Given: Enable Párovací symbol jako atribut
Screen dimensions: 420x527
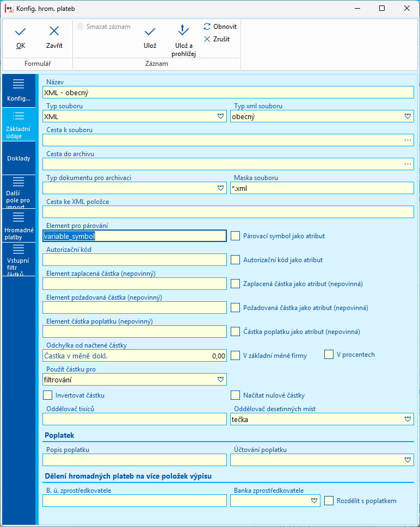Looking at the screenshot, I should tap(235, 236).
